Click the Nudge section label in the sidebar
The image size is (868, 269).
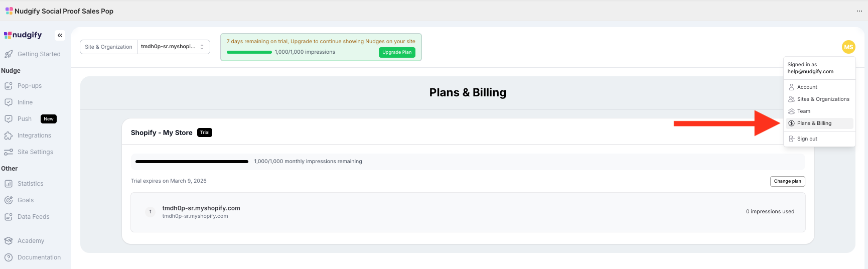pyautogui.click(x=11, y=71)
